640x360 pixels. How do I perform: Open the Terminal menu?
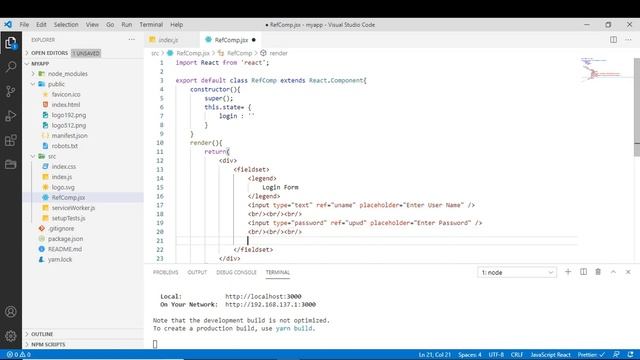[x=151, y=24]
